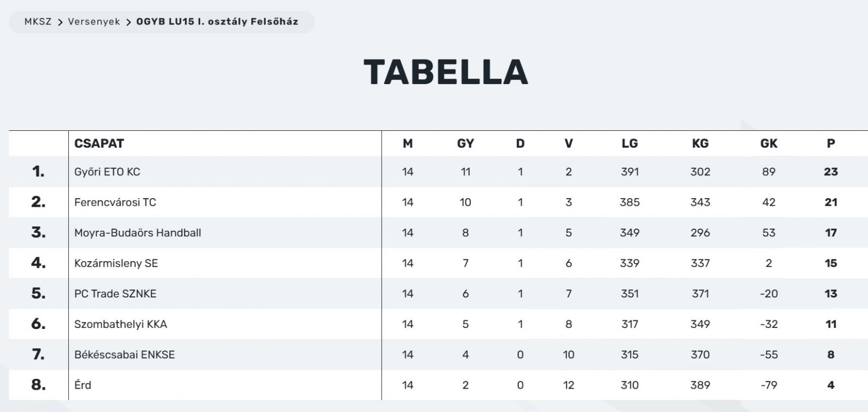Select the Békéscsabai ENKSE team
Screen dimensions: 868x412
(x=124, y=354)
